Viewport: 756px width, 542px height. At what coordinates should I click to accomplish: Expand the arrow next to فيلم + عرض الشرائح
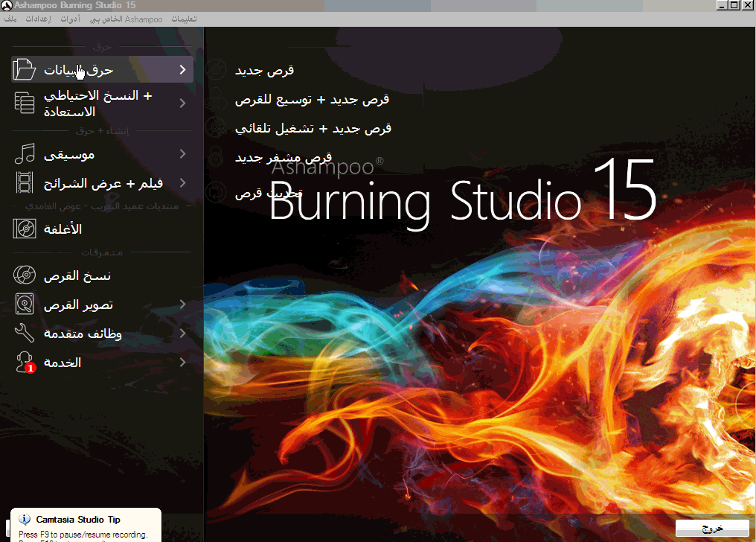182,183
